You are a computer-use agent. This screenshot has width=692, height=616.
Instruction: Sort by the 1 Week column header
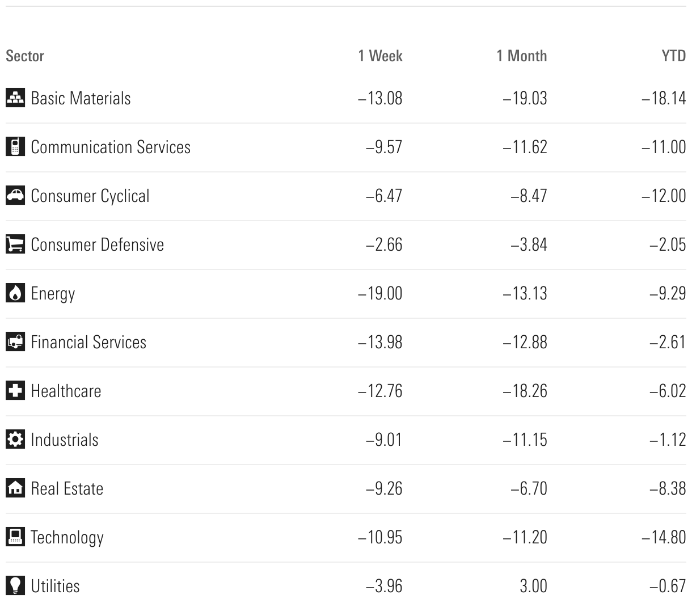point(380,56)
